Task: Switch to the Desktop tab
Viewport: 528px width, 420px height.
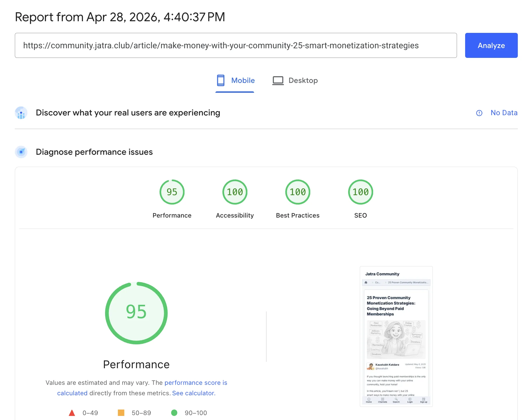Action: [x=295, y=81]
